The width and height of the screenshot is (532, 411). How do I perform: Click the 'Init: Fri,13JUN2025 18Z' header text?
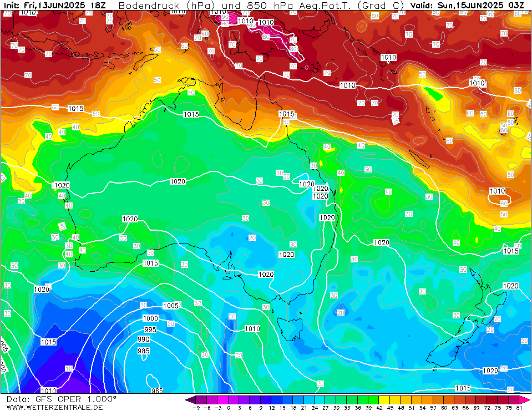pyautogui.click(x=54, y=6)
